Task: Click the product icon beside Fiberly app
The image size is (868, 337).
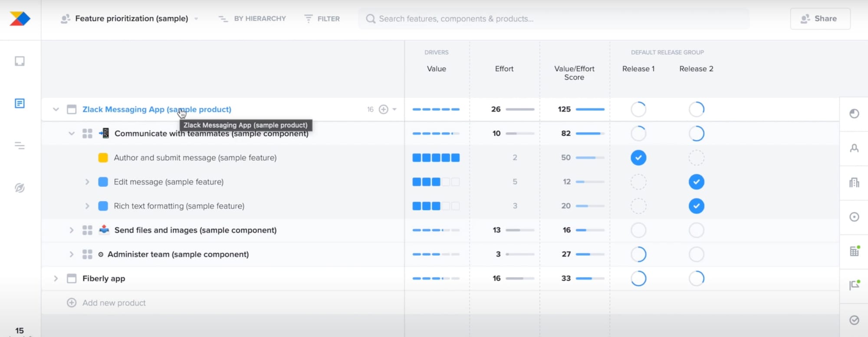Action: [x=72, y=278]
